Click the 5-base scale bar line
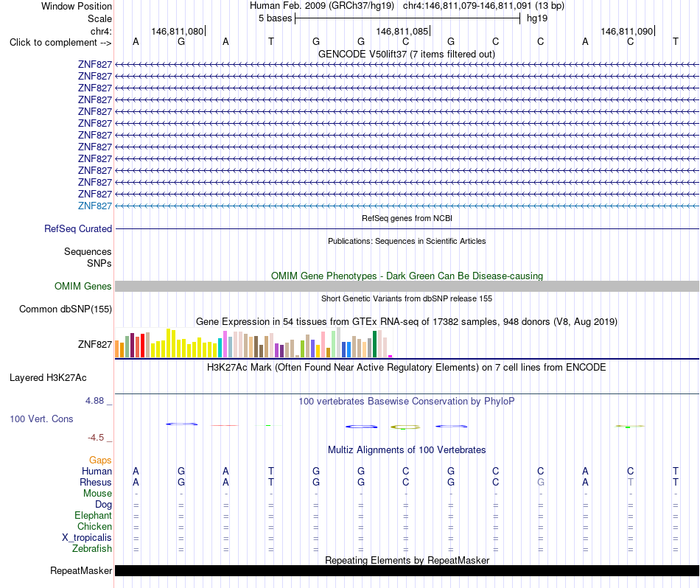The width and height of the screenshot is (700, 588). pyautogui.click(x=407, y=18)
